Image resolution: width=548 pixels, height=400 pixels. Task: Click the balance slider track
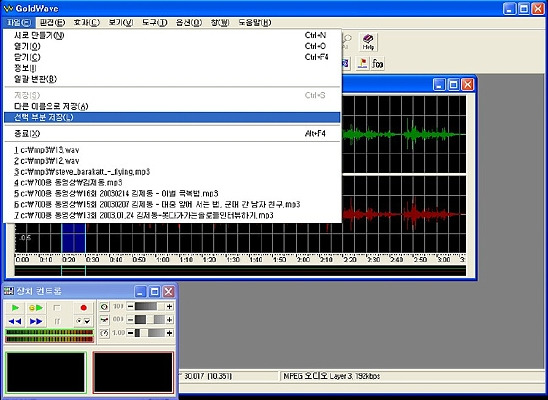[x=150, y=320]
